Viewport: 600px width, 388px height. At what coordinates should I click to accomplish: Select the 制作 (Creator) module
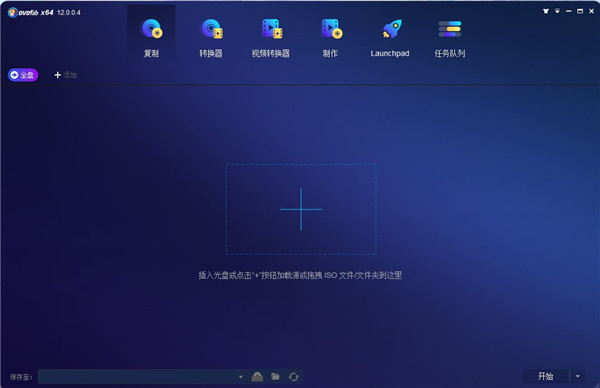coord(330,38)
